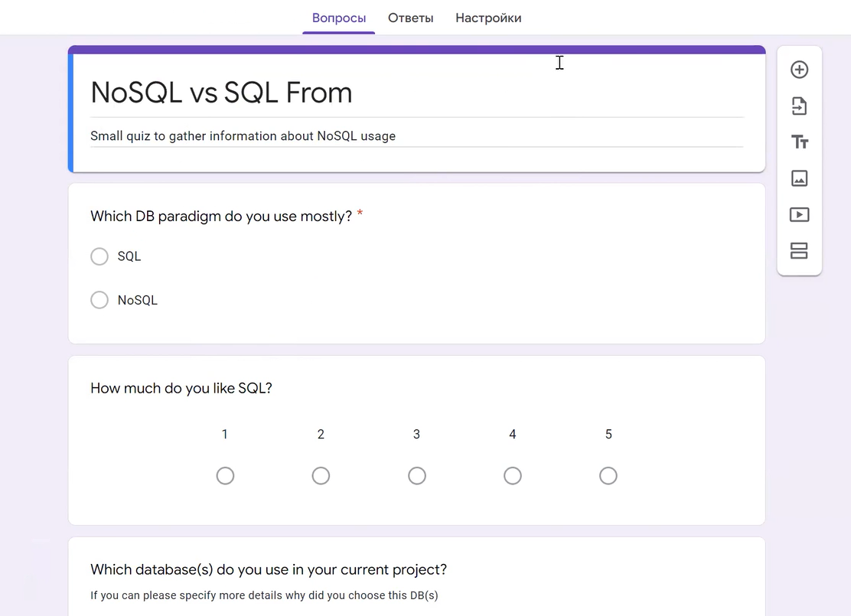Viewport: 851px width, 616px height.
Task: Switch to the Вопросы tab
Action: click(338, 18)
